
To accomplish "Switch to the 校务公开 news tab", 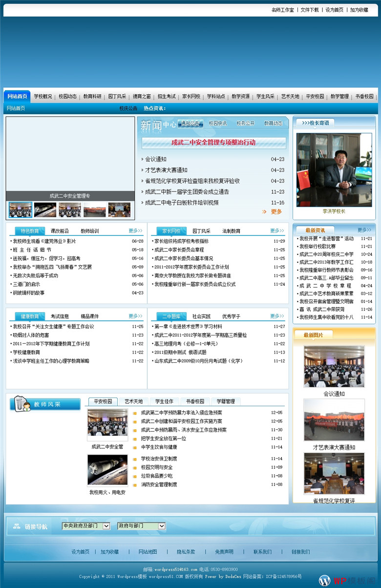I will point(245,124).
